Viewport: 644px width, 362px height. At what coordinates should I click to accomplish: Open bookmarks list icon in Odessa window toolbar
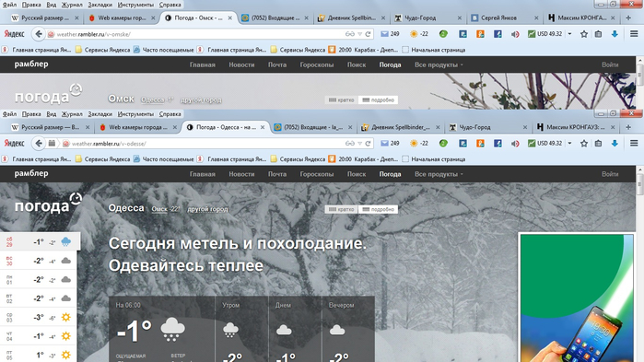(598, 144)
